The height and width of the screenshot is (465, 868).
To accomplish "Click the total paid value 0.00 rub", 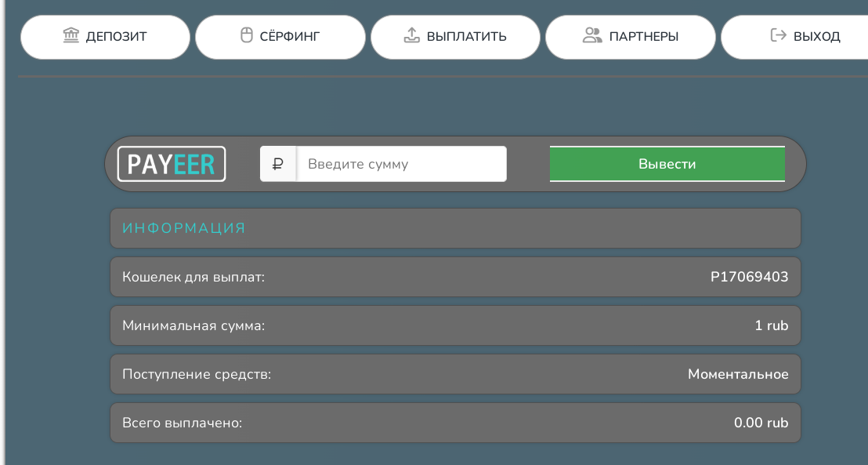I will tap(761, 423).
